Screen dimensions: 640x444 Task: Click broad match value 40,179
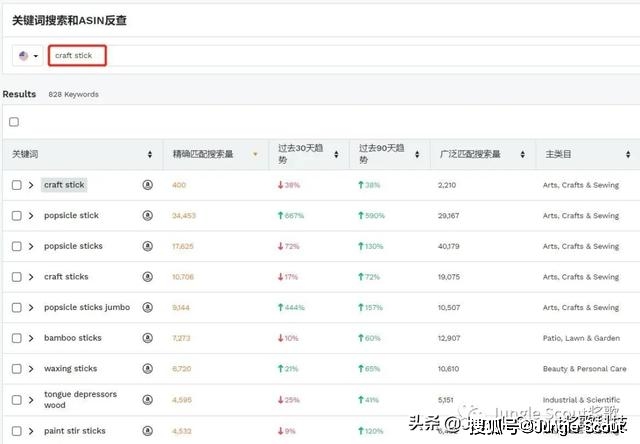[449, 246]
